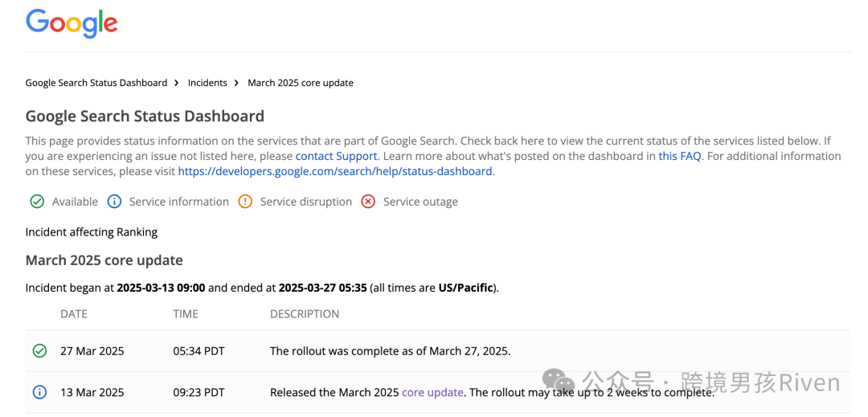868x417 pixels.
Task: Go to the Incidents breadcrumb
Action: click(207, 83)
